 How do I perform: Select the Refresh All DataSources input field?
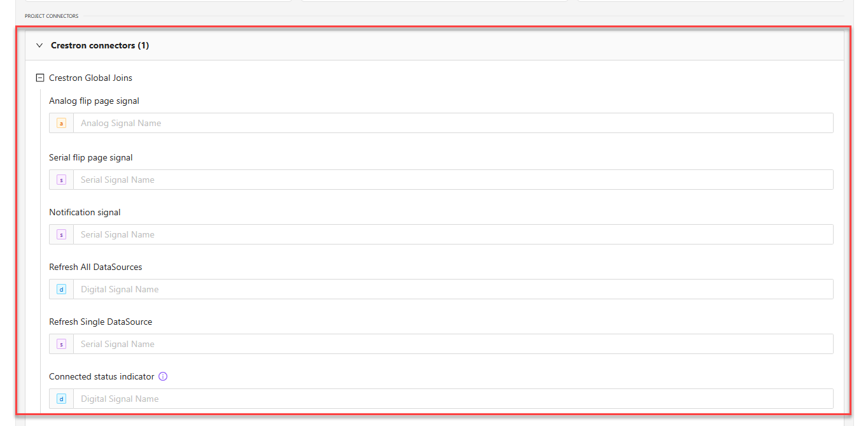point(452,290)
